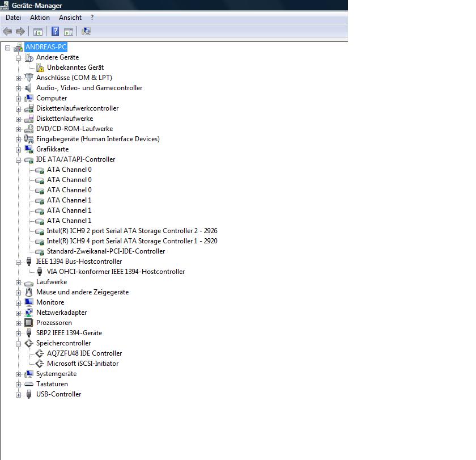Expand the Grafikkarte category
Screen dimensions: 476x460
pyautogui.click(x=19, y=150)
